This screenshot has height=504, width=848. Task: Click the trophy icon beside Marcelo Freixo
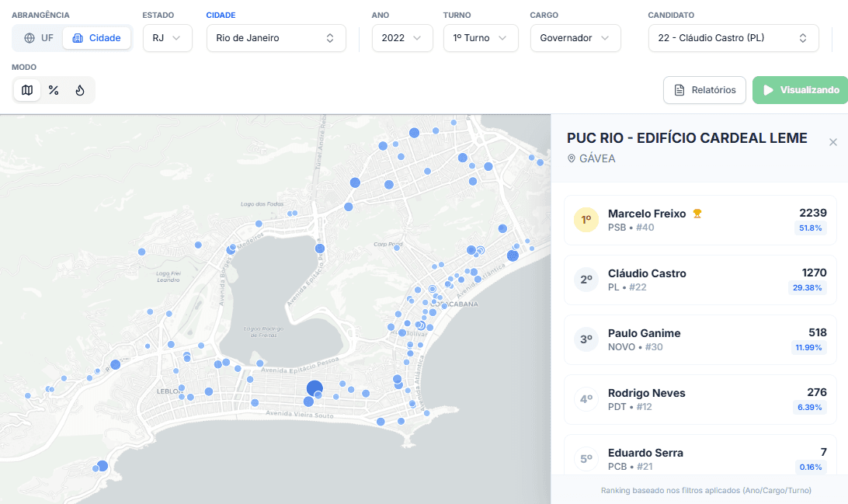tap(697, 214)
